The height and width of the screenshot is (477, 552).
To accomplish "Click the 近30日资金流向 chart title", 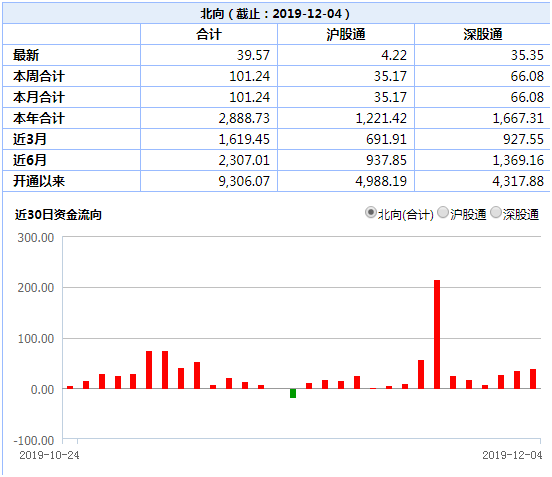I will coord(58,214).
